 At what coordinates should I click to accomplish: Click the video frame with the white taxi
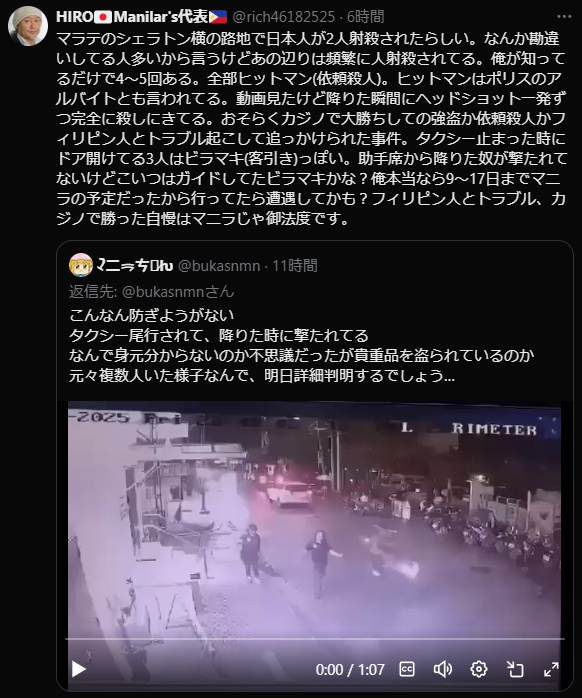coord(315,519)
